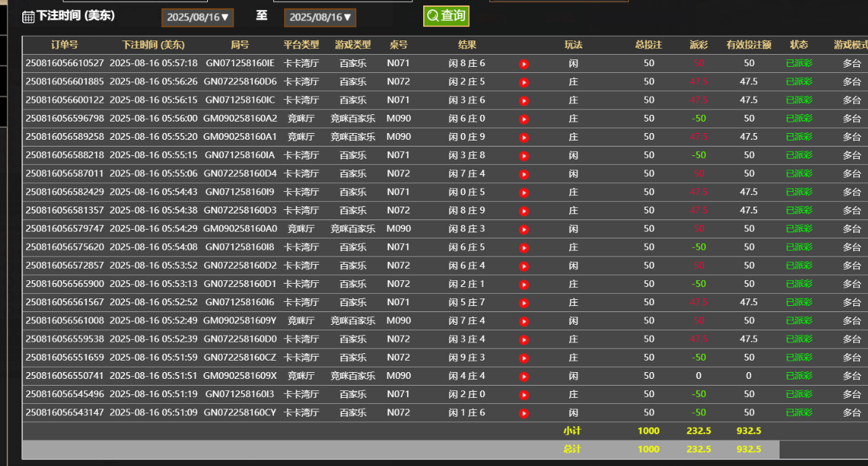
Task: Click the 状态 column header
Action: [798, 45]
